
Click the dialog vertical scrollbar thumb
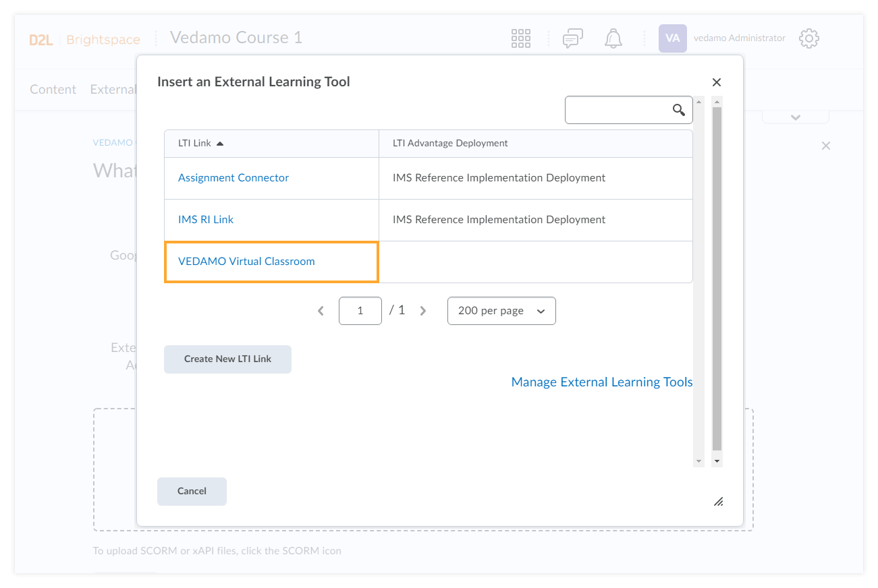[x=717, y=278]
